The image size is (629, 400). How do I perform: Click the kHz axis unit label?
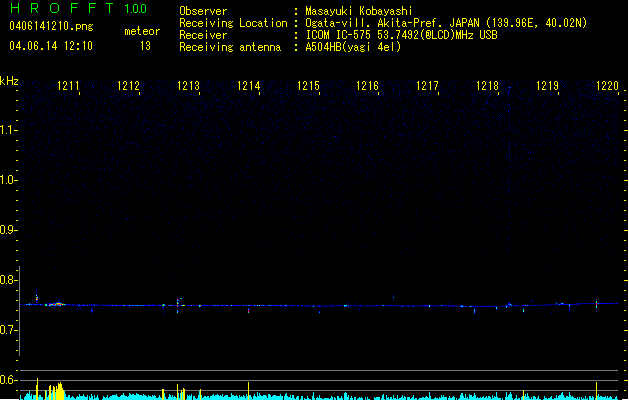pos(9,81)
